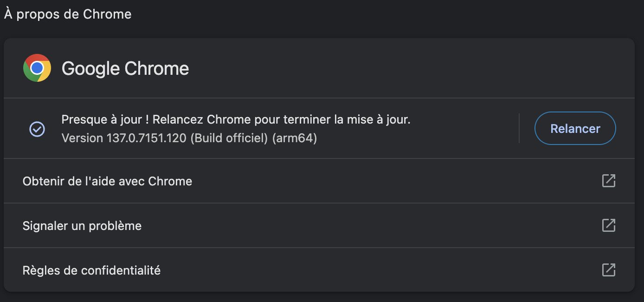Click the external link icon for problem reporting
The height and width of the screenshot is (302, 644).
609,225
